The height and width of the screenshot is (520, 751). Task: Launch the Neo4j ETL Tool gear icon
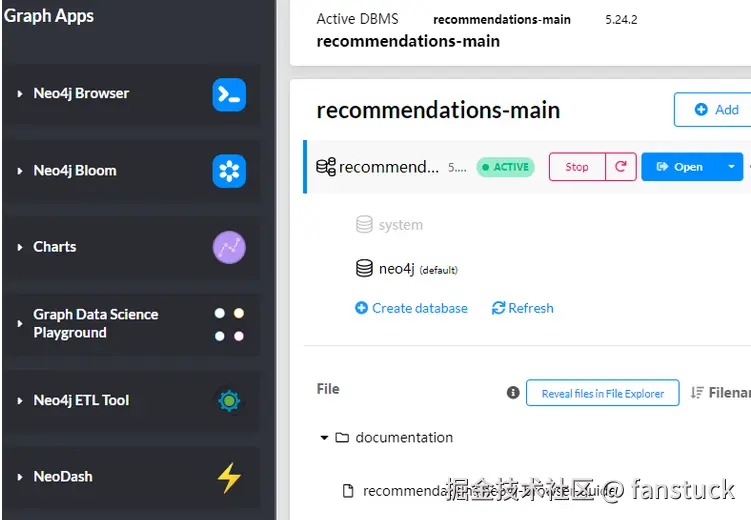[x=229, y=401]
